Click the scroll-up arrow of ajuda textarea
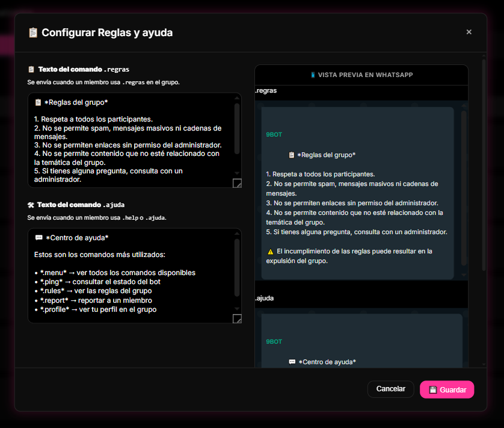 pos(237,234)
